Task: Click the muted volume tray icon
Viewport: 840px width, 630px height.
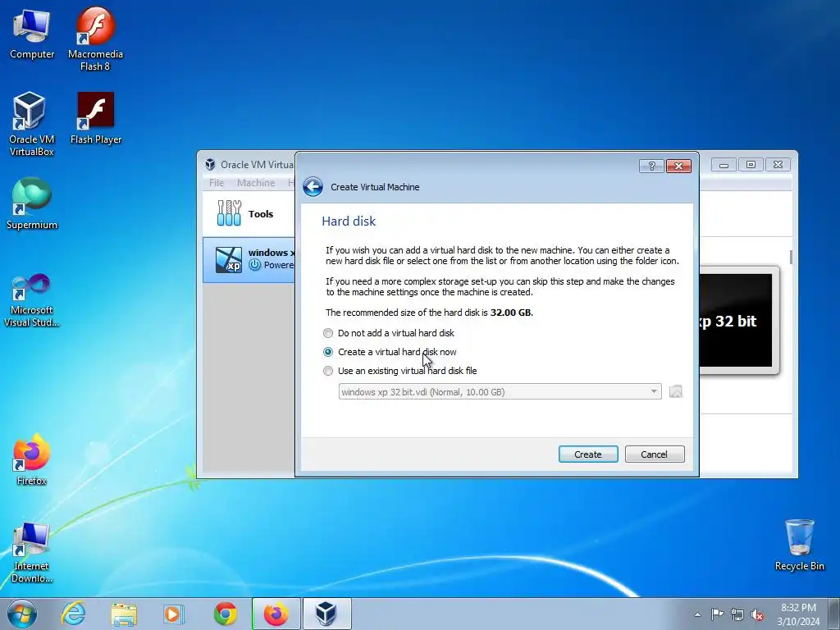Action: (x=757, y=614)
